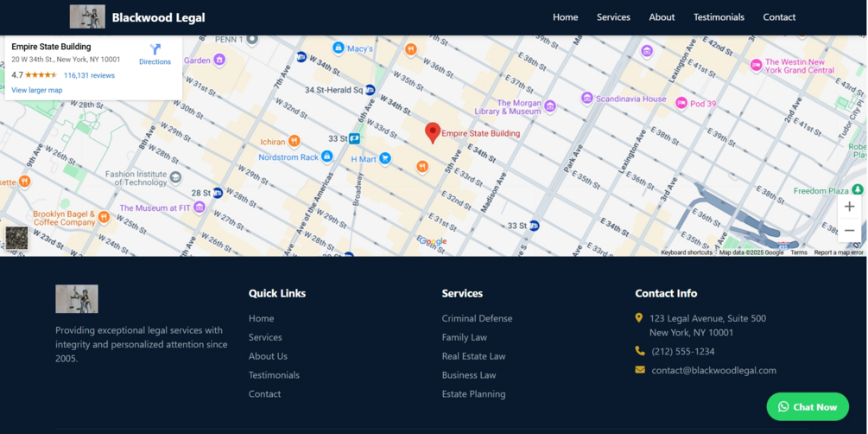868x434 pixels.
Task: Open Business Law service link
Action: point(469,374)
